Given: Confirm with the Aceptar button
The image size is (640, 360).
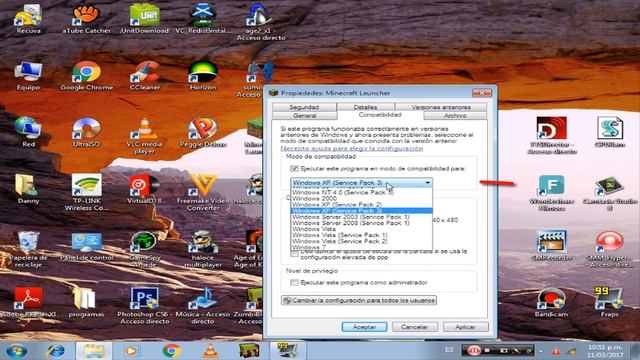Looking at the screenshot, I should pos(364,327).
